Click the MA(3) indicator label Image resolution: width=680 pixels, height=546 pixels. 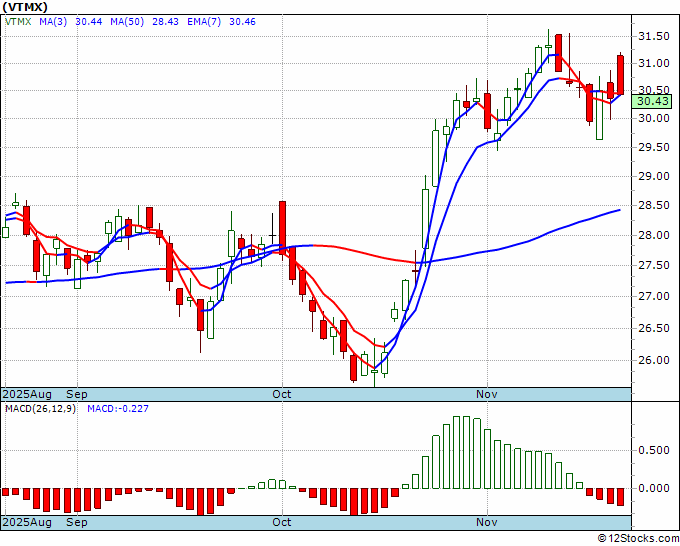pyautogui.click(x=53, y=22)
